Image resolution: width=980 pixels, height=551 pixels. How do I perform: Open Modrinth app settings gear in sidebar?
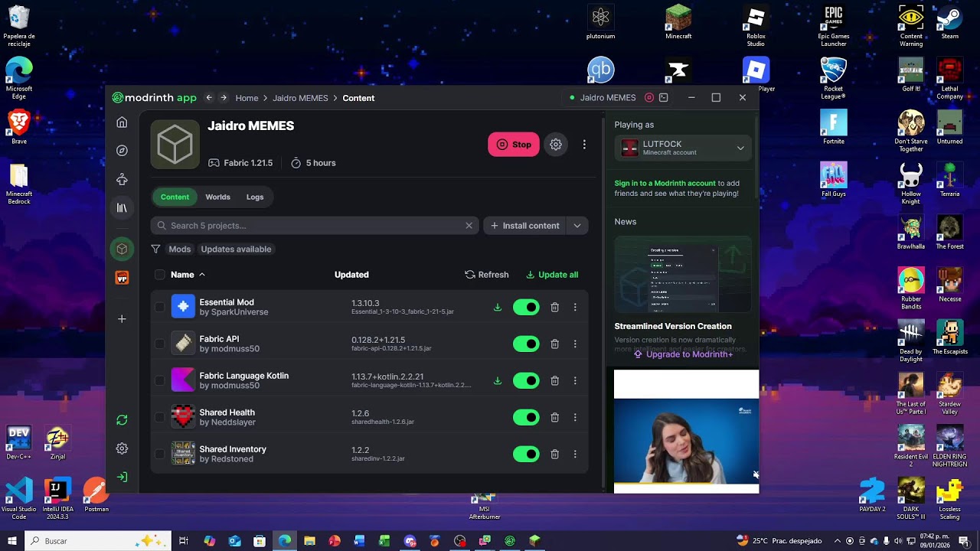click(122, 448)
